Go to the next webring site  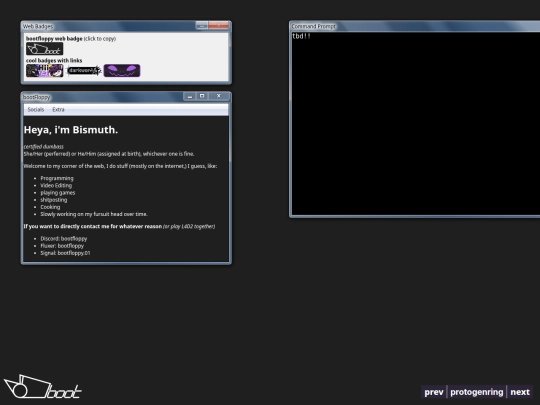[x=520, y=392]
